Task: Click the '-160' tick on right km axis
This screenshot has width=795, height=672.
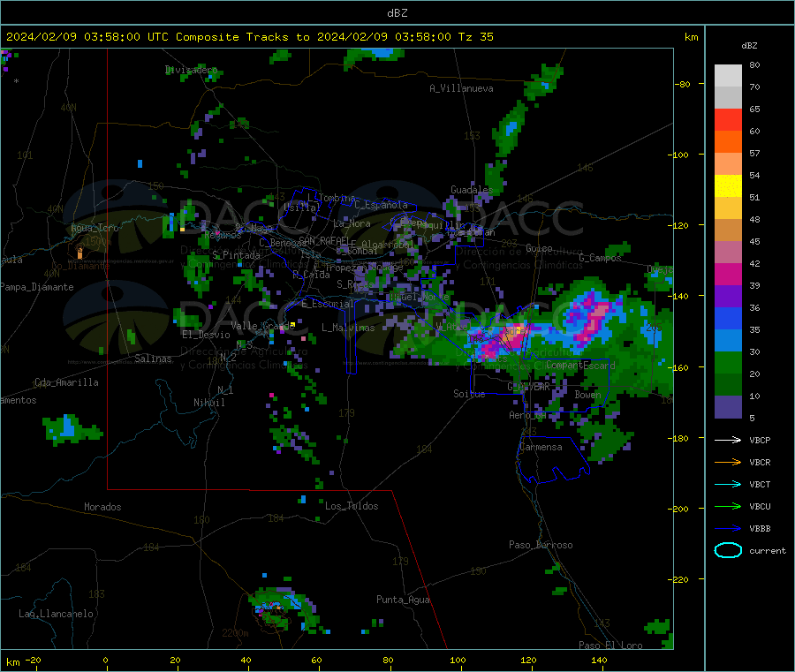Action: point(679,367)
